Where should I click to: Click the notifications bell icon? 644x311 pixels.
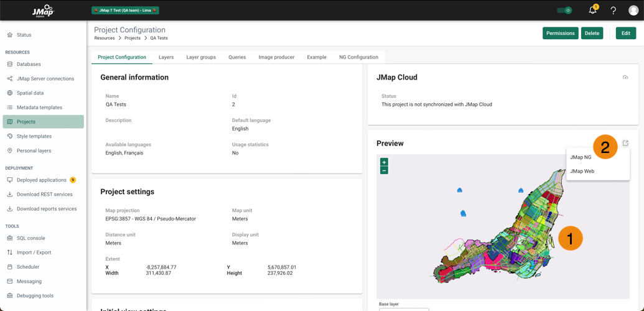[x=592, y=10]
